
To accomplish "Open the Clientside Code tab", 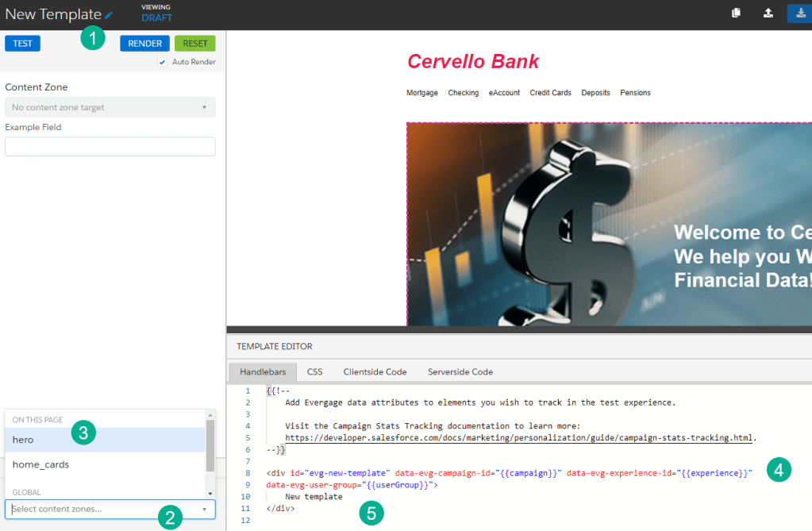I will click(x=375, y=371).
